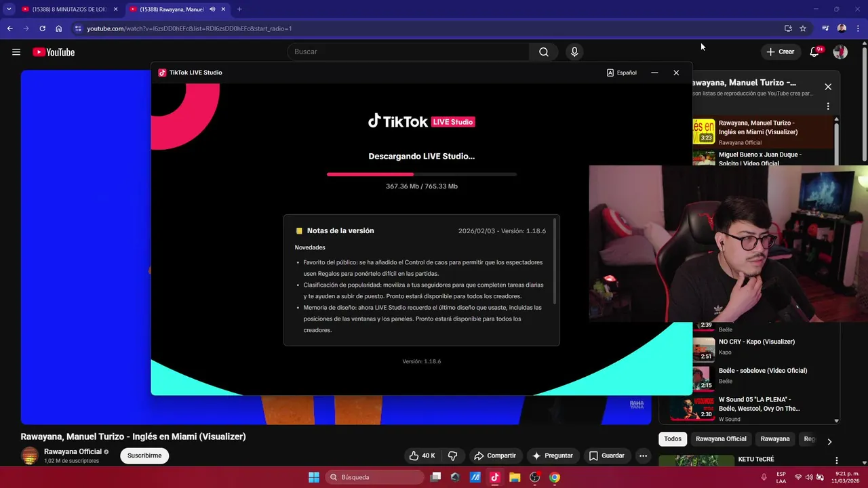Viewport: 868px width, 488px height.
Task: Open the KETU TeCRÉ video title
Action: click(756, 459)
